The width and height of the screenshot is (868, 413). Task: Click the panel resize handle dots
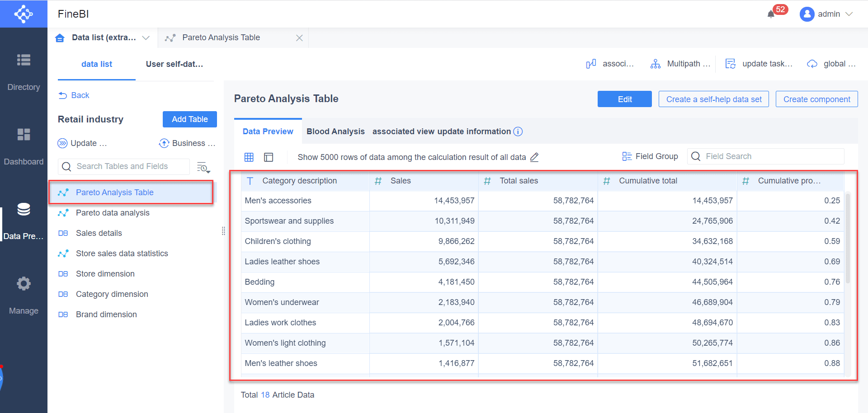click(223, 231)
